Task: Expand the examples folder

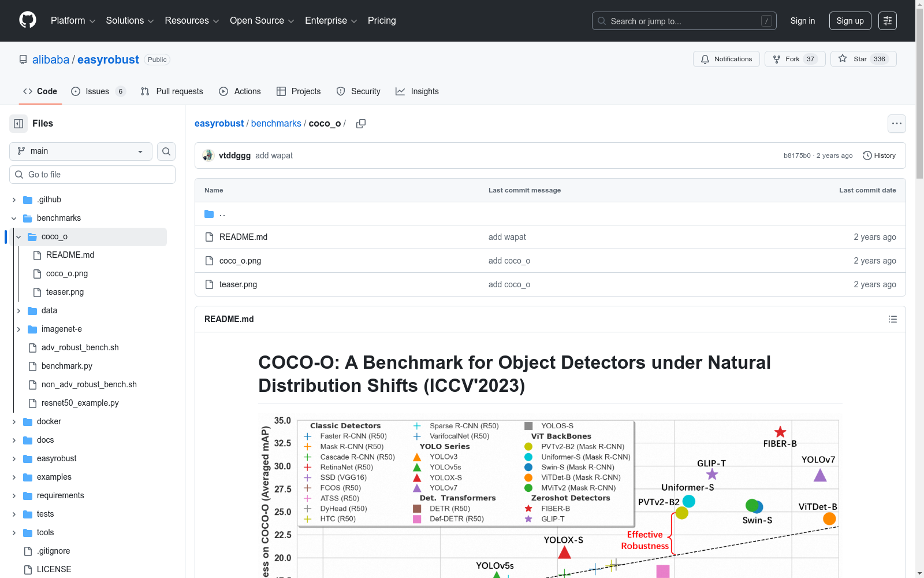Action: [x=14, y=477]
